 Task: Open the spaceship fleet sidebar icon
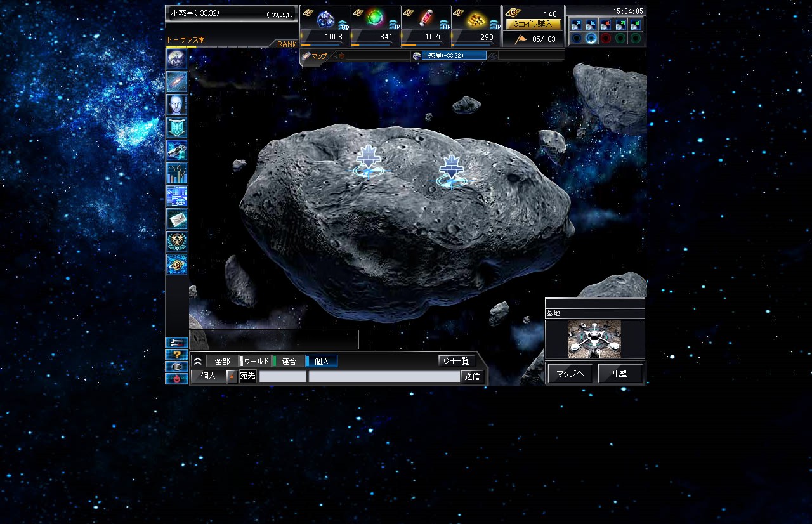(176, 150)
